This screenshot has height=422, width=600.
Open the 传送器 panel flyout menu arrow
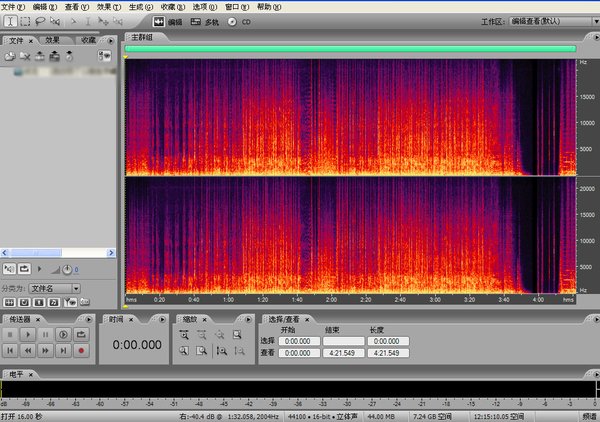(89, 319)
